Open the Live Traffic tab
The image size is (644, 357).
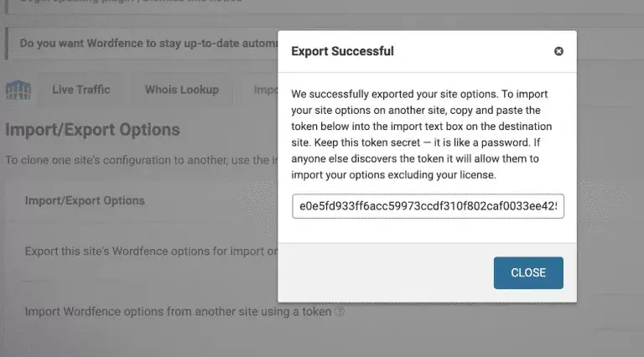pyautogui.click(x=80, y=90)
